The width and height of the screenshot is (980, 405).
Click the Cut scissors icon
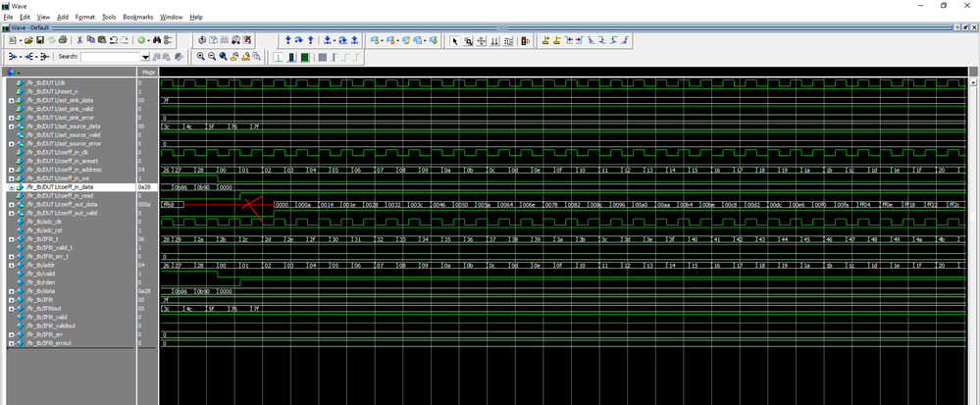[81, 40]
